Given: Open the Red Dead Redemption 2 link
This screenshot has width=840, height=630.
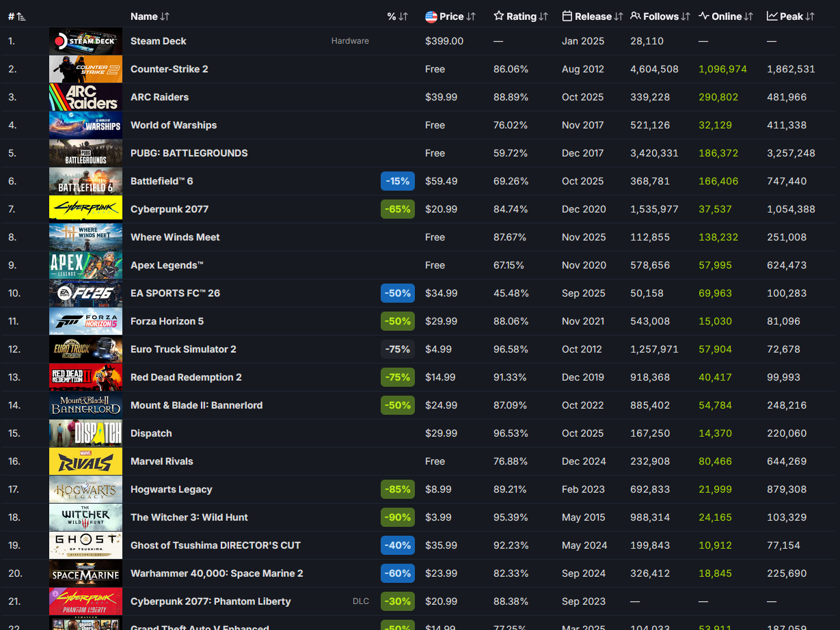Looking at the screenshot, I should click(x=187, y=377).
